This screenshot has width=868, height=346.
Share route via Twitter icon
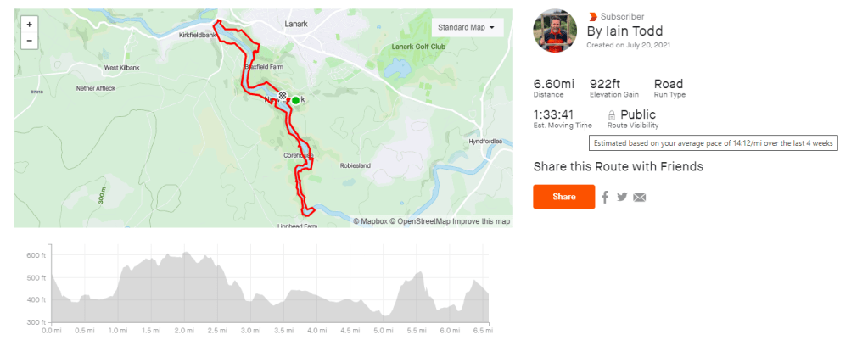click(622, 197)
